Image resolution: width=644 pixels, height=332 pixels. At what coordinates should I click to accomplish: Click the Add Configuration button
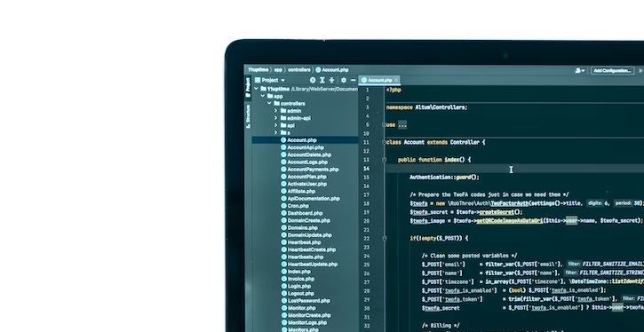[612, 71]
